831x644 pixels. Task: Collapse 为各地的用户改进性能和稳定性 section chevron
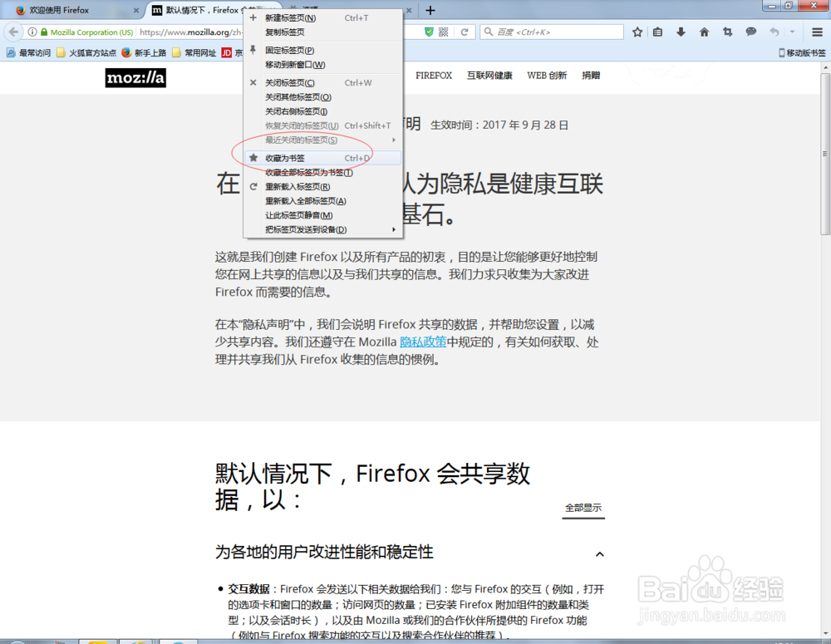click(x=599, y=554)
